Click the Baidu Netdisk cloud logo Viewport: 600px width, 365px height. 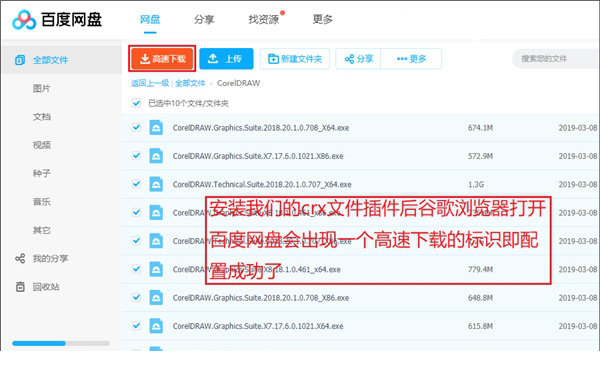click(24, 20)
